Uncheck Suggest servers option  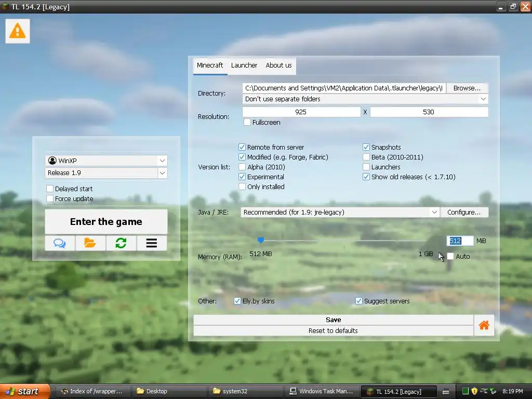tap(358, 301)
